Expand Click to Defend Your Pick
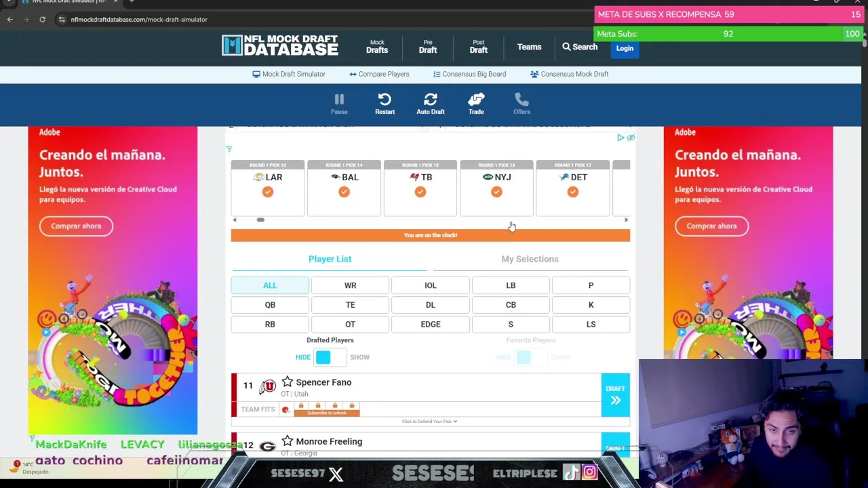Viewport: 868px width, 488px height. pos(429,422)
